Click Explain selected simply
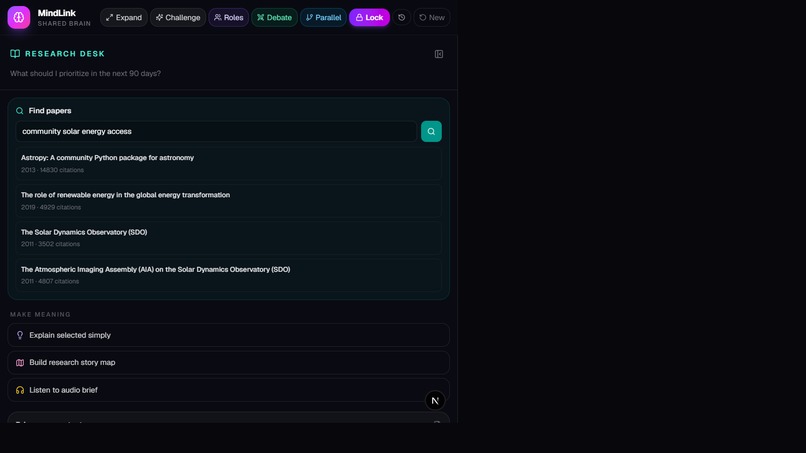The width and height of the screenshot is (806, 453). coord(229,335)
